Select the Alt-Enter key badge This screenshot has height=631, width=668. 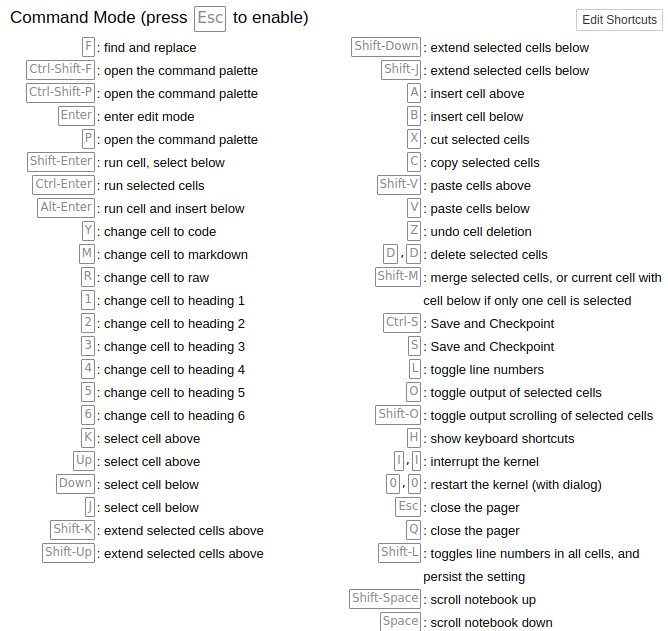(66, 208)
